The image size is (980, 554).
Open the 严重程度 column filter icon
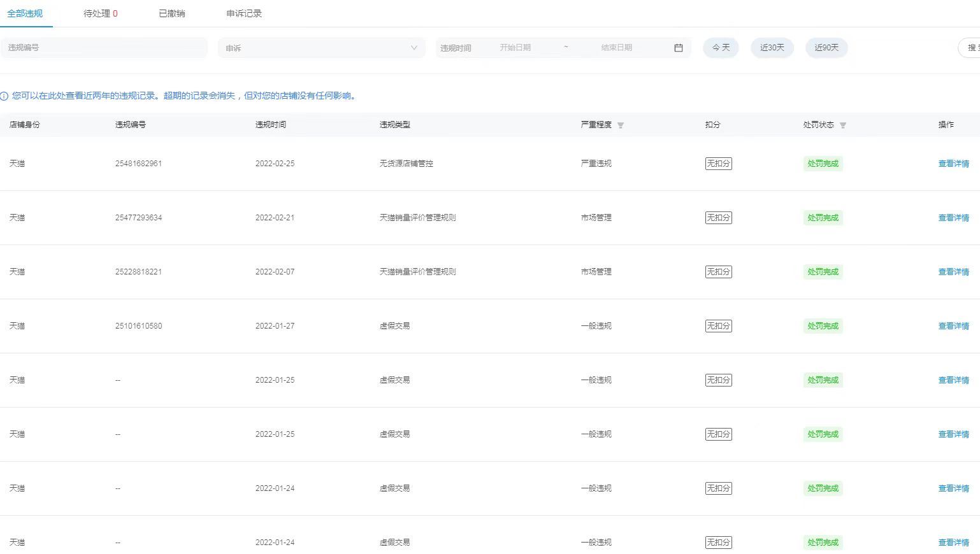(x=620, y=125)
